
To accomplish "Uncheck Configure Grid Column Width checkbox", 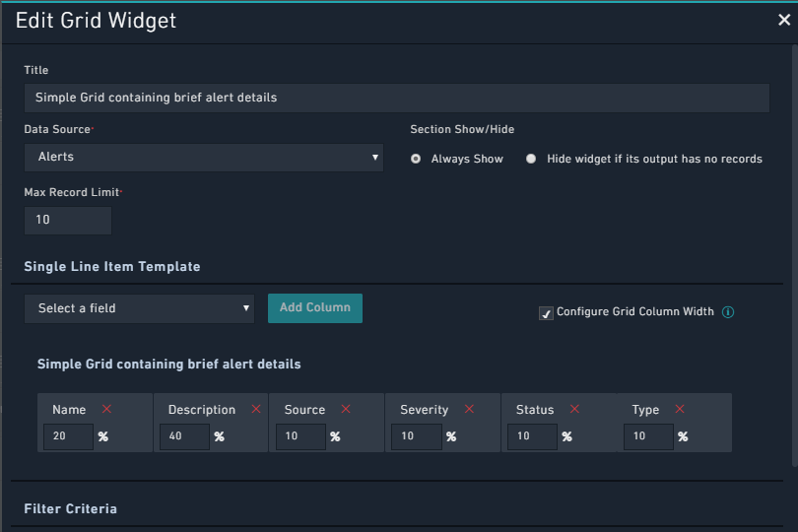I will point(546,313).
